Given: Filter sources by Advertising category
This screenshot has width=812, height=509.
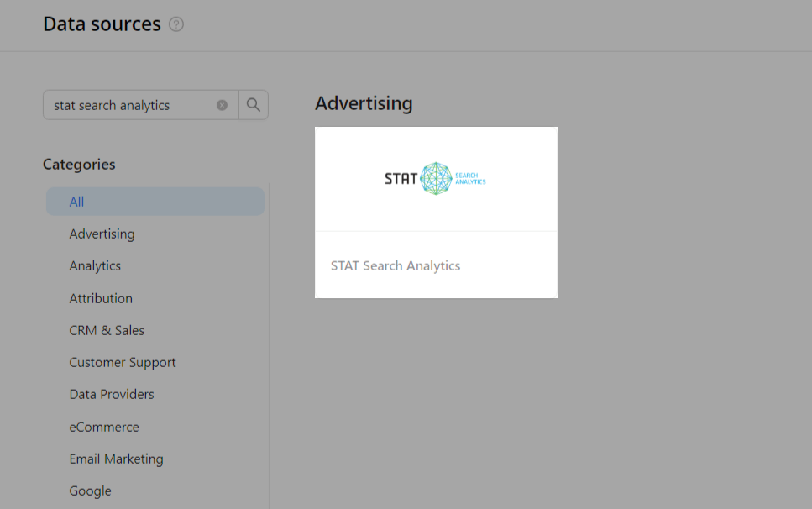Looking at the screenshot, I should coord(102,234).
